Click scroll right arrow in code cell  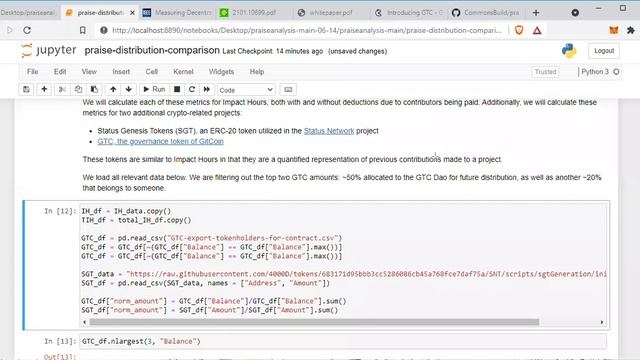click(602, 322)
